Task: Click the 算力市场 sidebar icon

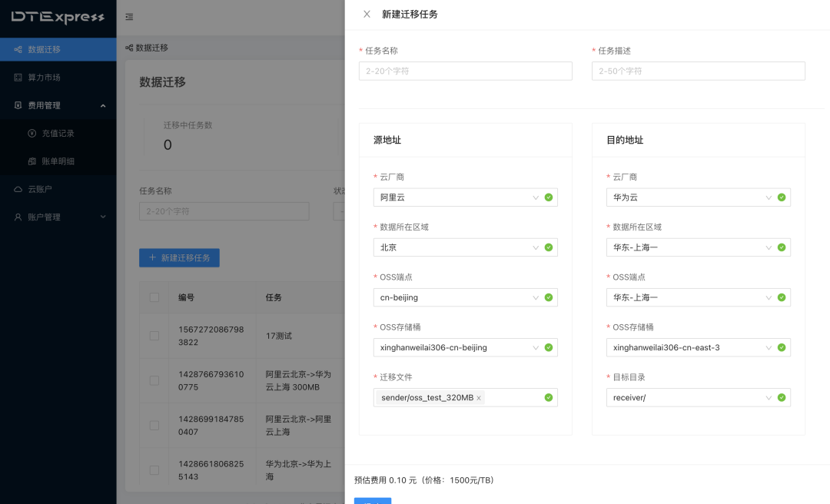Action: click(x=18, y=78)
